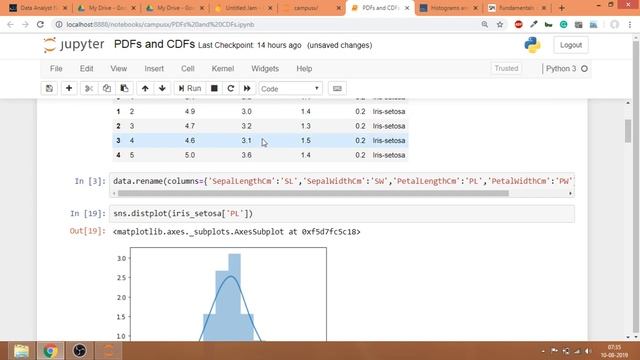Open the Edit menu

click(x=87, y=69)
